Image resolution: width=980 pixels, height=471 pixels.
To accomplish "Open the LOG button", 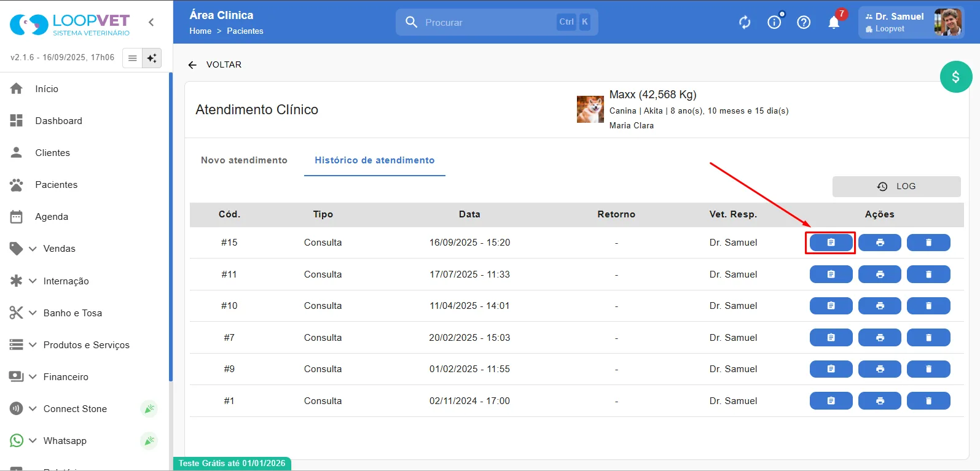I will [x=896, y=186].
